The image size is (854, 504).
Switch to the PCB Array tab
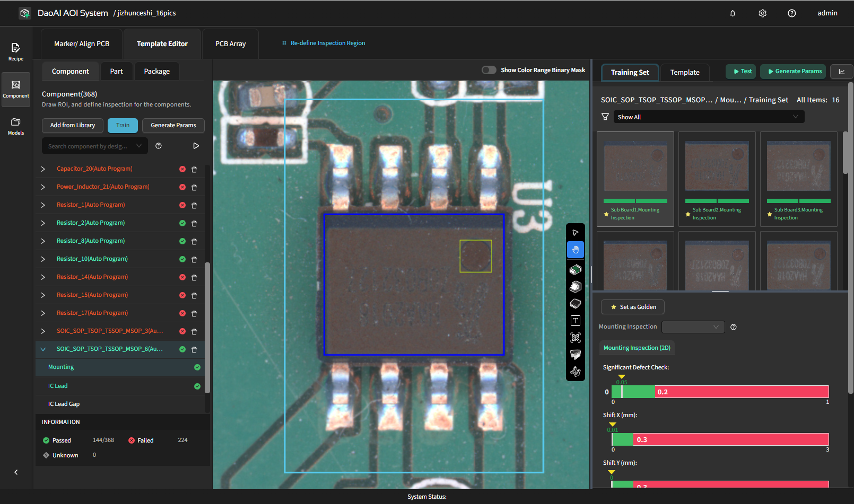[230, 43]
